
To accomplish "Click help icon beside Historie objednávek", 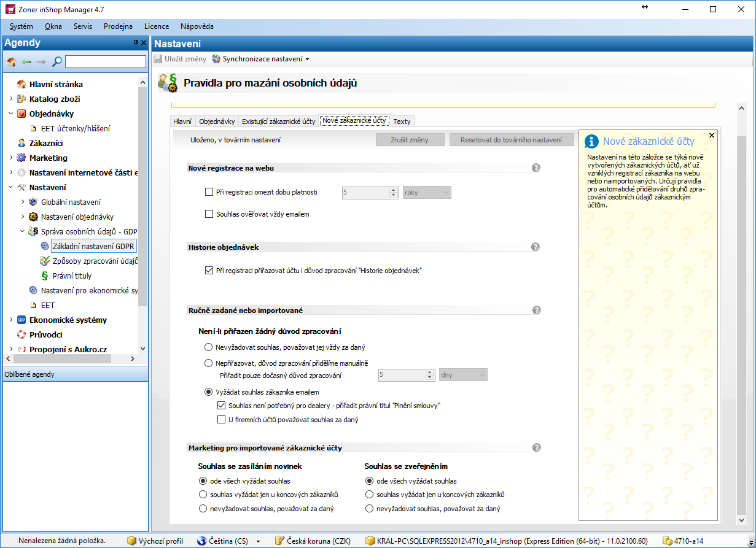I will coord(536,247).
